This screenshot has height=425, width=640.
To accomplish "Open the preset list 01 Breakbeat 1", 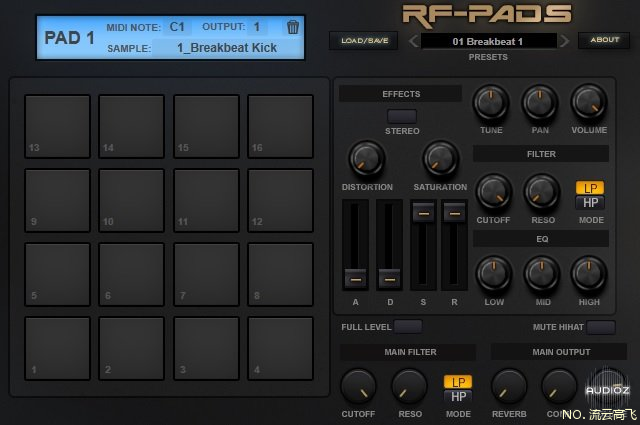I will 489,41.
